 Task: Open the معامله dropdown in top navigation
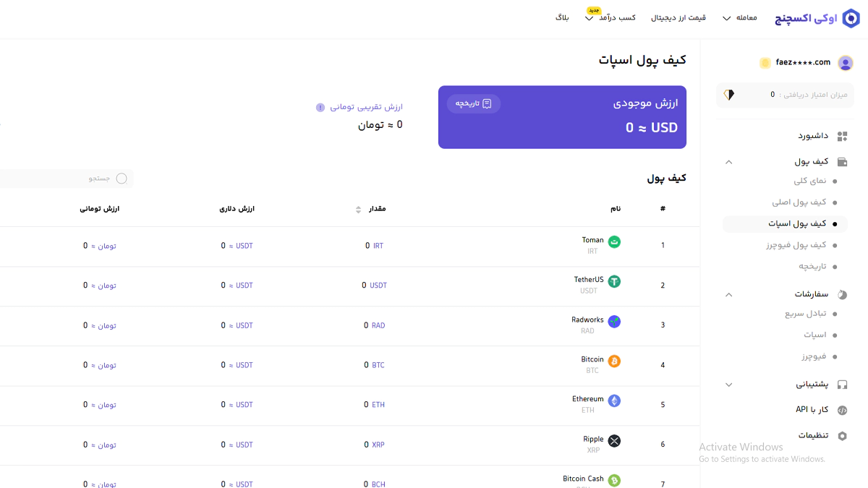pyautogui.click(x=739, y=18)
